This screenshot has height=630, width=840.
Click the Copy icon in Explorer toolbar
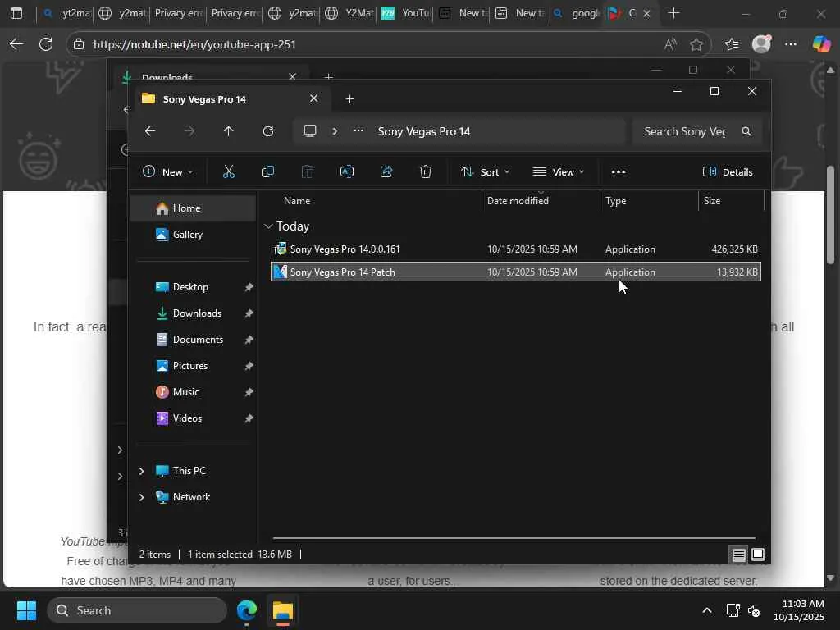pos(268,172)
